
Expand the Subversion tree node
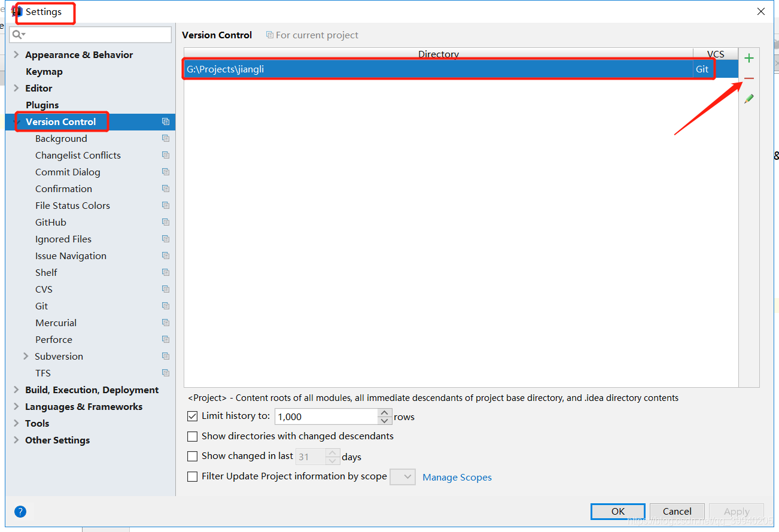pyautogui.click(x=25, y=356)
